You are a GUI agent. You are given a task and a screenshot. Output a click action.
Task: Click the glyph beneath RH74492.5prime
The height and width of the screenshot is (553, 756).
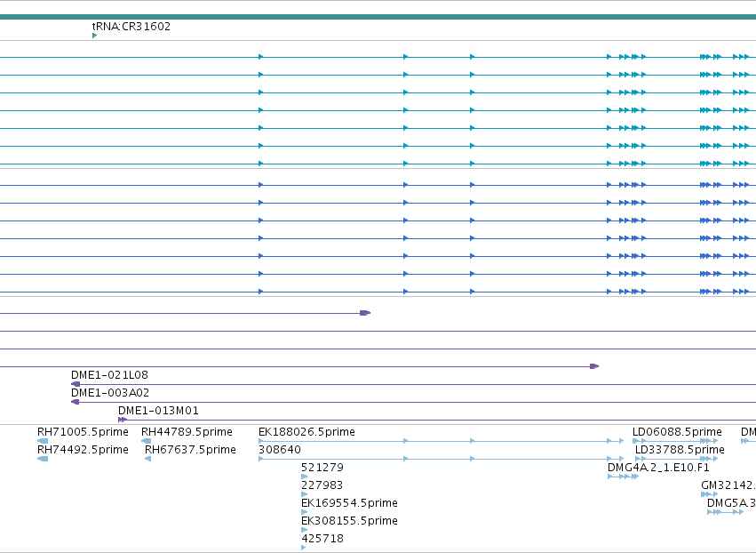click(43, 459)
